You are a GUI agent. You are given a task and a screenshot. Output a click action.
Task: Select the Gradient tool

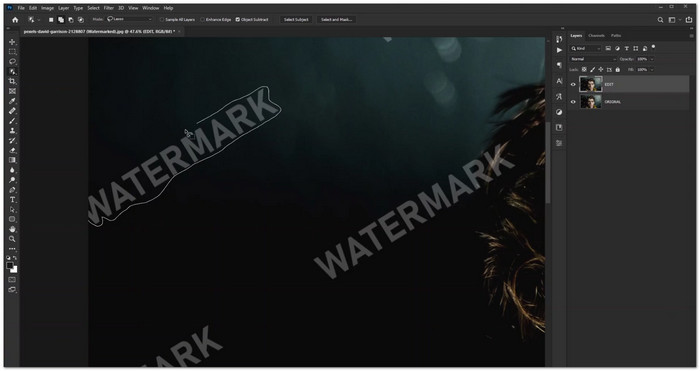tap(12, 160)
